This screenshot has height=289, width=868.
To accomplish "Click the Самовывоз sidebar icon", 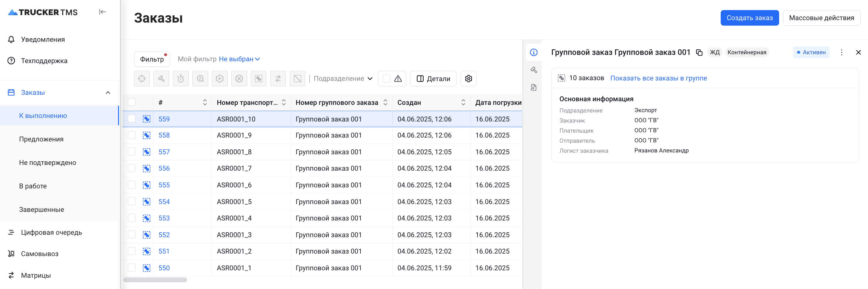I will point(12,254).
